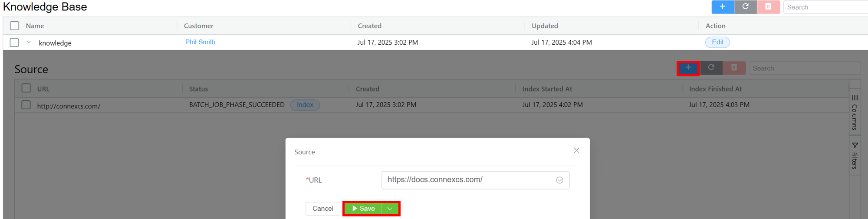Click the Knowledge Base delete trash icon
Image resolution: width=868 pixels, height=219 pixels.
coord(768,7)
